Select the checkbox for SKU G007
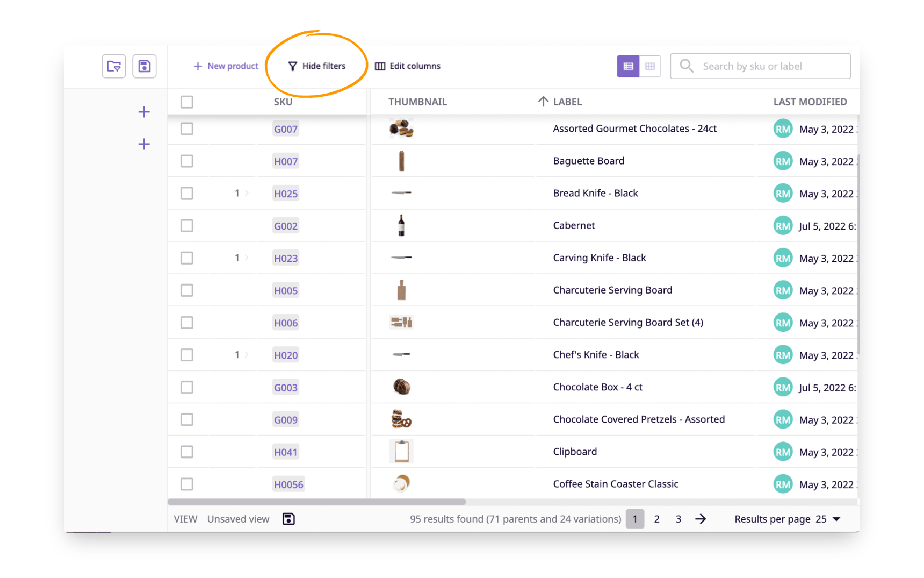This screenshot has height=578, width=924. coord(186,129)
